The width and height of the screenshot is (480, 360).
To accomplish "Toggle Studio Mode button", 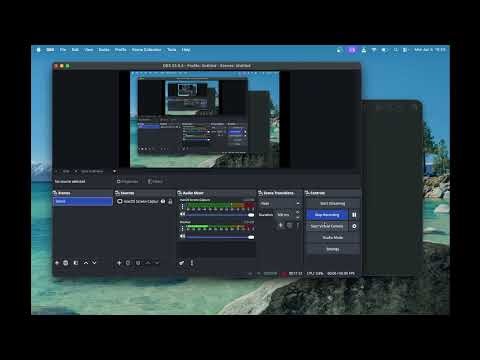I will click(332, 237).
